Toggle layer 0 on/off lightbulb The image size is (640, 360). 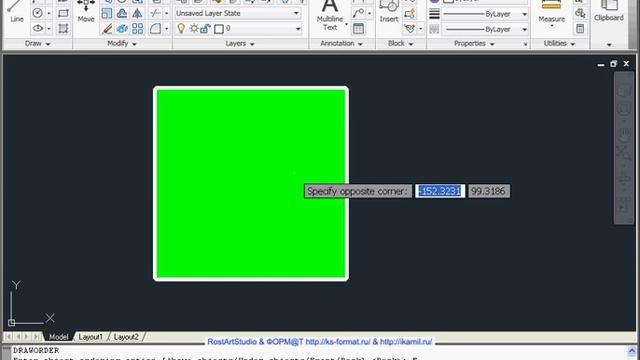(x=181, y=29)
